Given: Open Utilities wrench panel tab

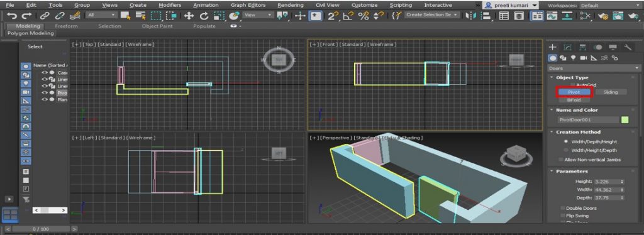Looking at the screenshot, I should [x=627, y=47].
